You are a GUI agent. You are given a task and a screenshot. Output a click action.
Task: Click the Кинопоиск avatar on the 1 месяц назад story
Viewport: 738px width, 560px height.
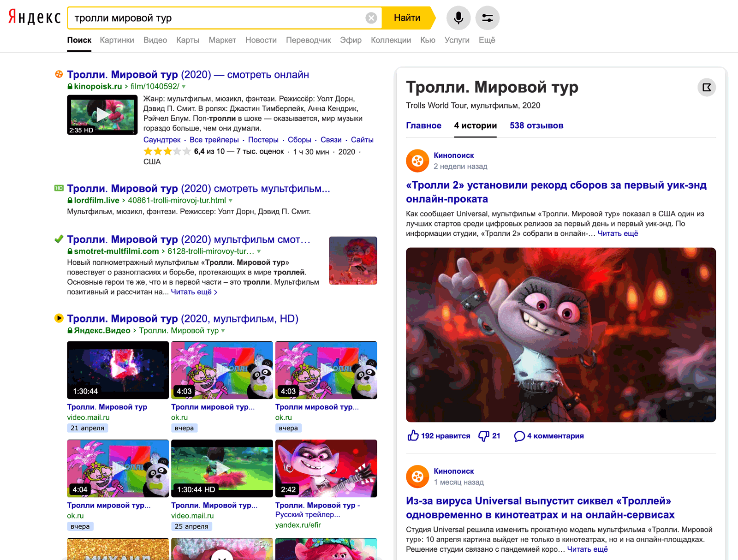point(417,477)
